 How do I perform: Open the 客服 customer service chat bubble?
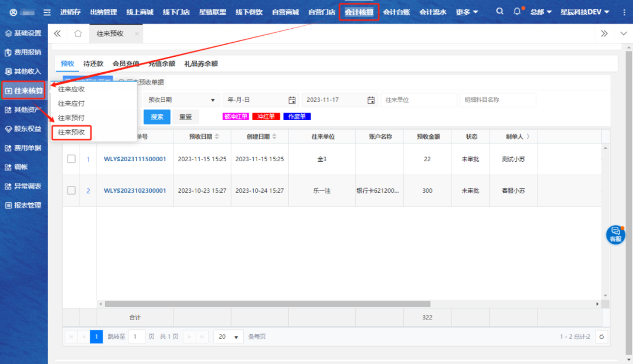(615, 234)
